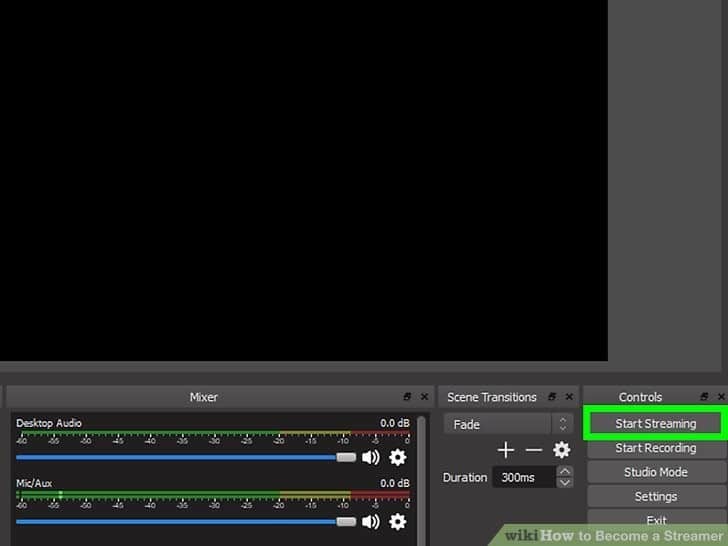Image resolution: width=728 pixels, height=546 pixels.
Task: Open Desktop Audio settings gear
Action: 397,457
